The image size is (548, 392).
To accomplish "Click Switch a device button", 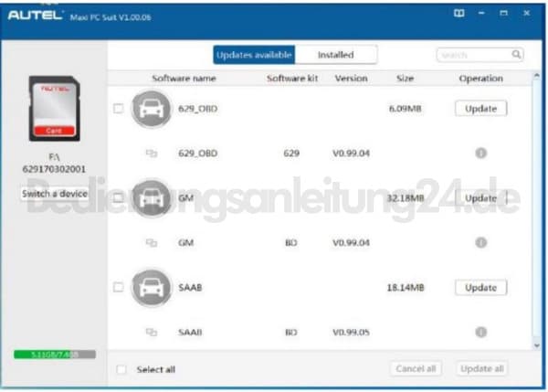I will pyautogui.click(x=55, y=194).
